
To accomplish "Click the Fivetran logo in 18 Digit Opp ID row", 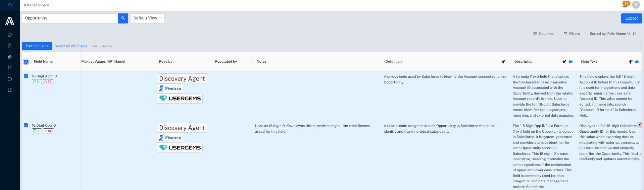I will pyautogui.click(x=170, y=138).
